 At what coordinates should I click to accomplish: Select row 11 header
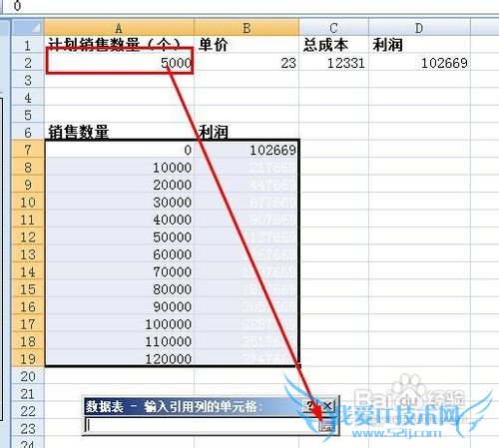28,220
